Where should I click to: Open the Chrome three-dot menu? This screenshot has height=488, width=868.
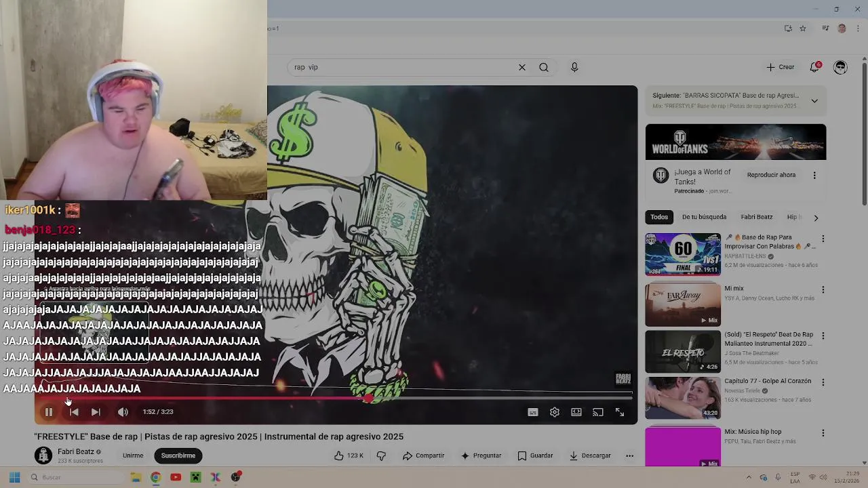pyautogui.click(x=858, y=28)
